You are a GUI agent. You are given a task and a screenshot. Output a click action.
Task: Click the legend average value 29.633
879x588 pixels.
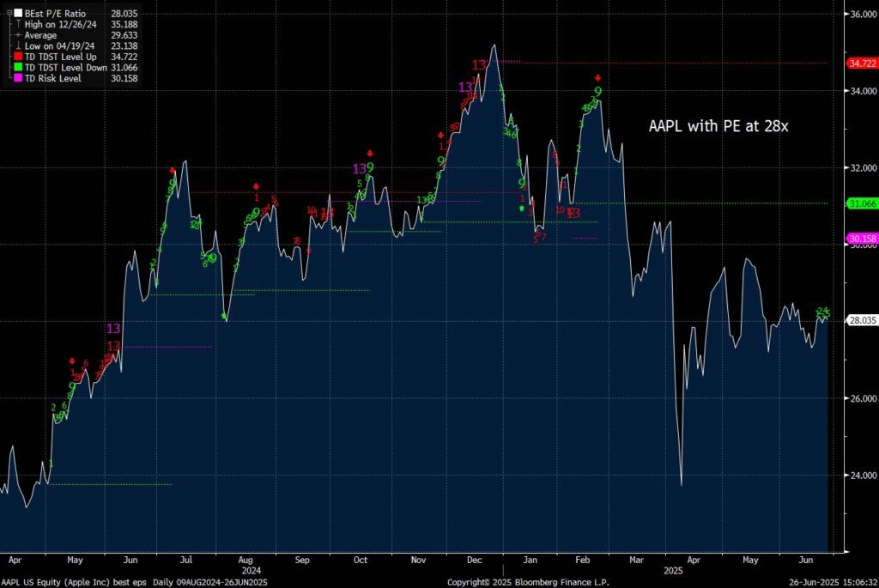pos(124,34)
